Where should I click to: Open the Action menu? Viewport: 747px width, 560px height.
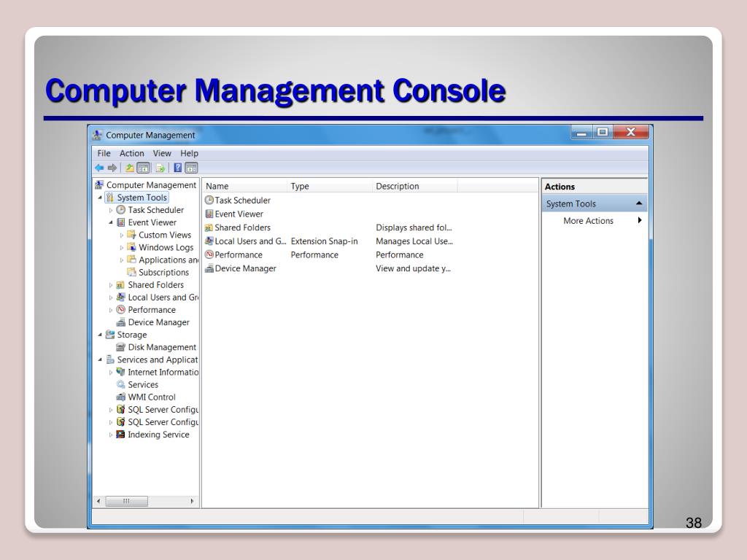click(131, 153)
